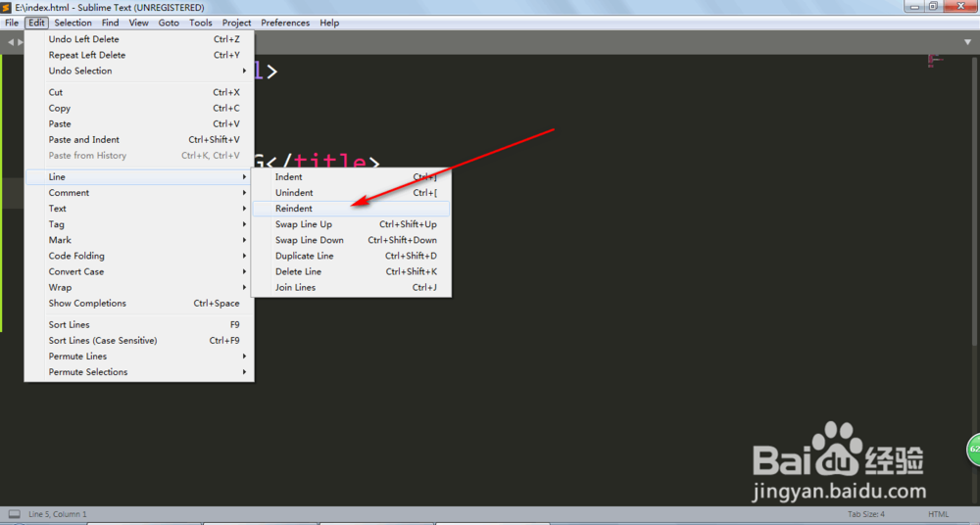Expand the Convert Case submenu

click(139, 272)
